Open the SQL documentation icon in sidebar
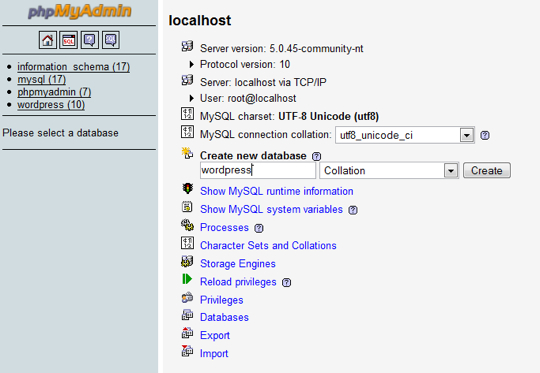 click(111, 40)
